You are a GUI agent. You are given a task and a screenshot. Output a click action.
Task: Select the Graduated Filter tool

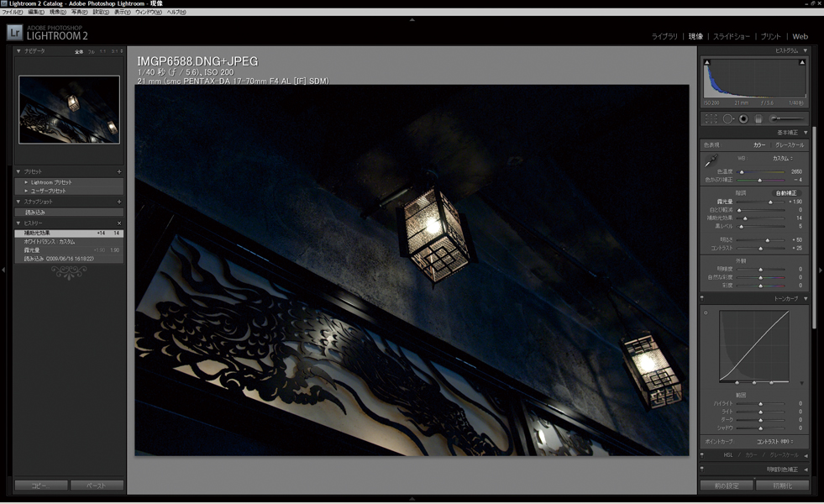click(758, 118)
